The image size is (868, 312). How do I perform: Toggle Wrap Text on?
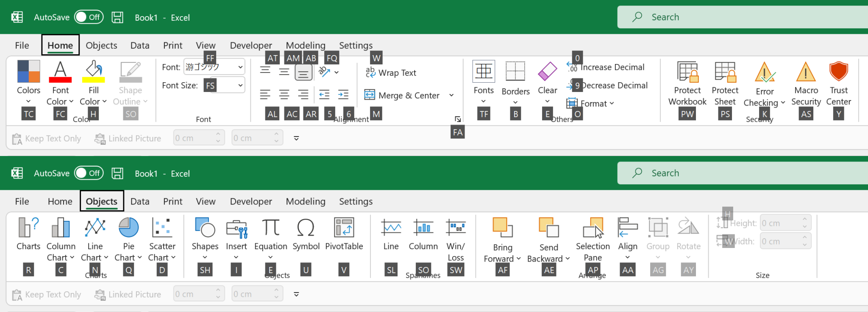point(391,73)
